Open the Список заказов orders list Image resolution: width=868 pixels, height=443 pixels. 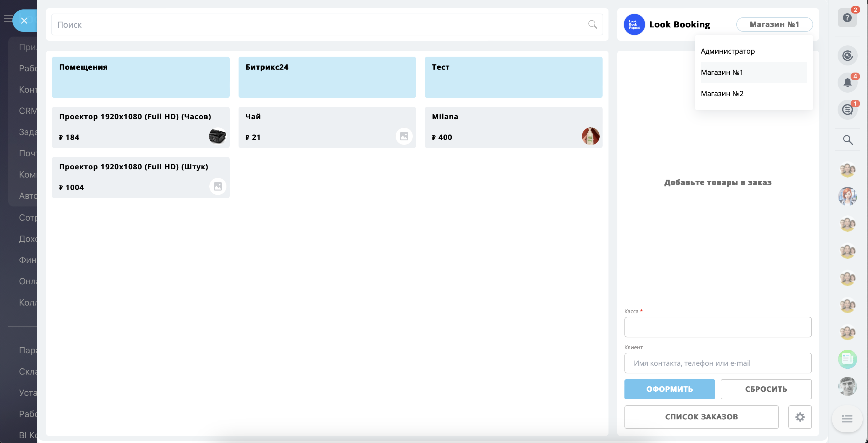pyautogui.click(x=701, y=417)
